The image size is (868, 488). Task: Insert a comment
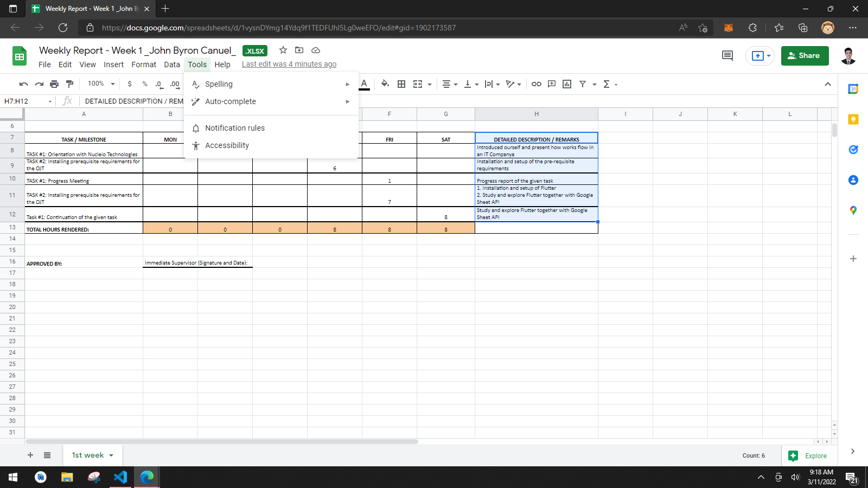552,84
